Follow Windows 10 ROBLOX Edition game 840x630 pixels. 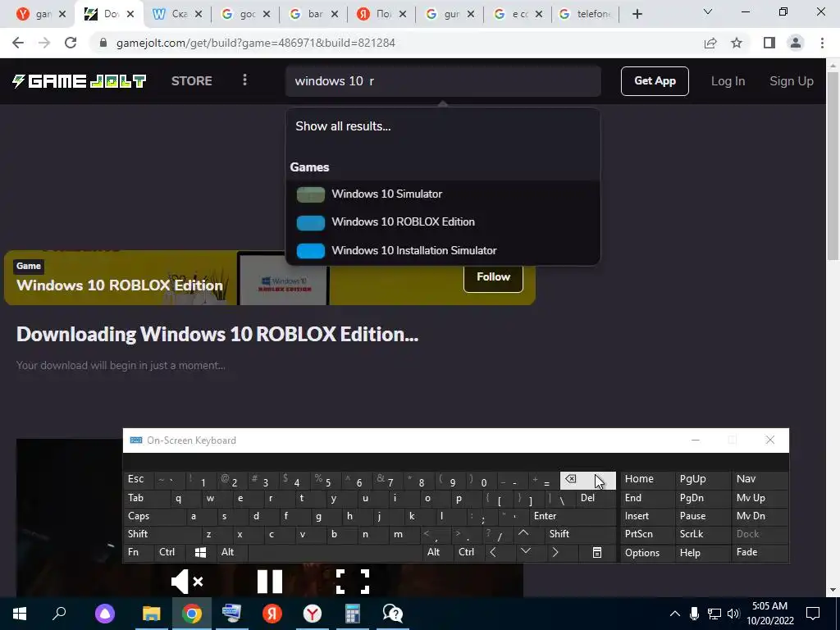pyautogui.click(x=493, y=276)
